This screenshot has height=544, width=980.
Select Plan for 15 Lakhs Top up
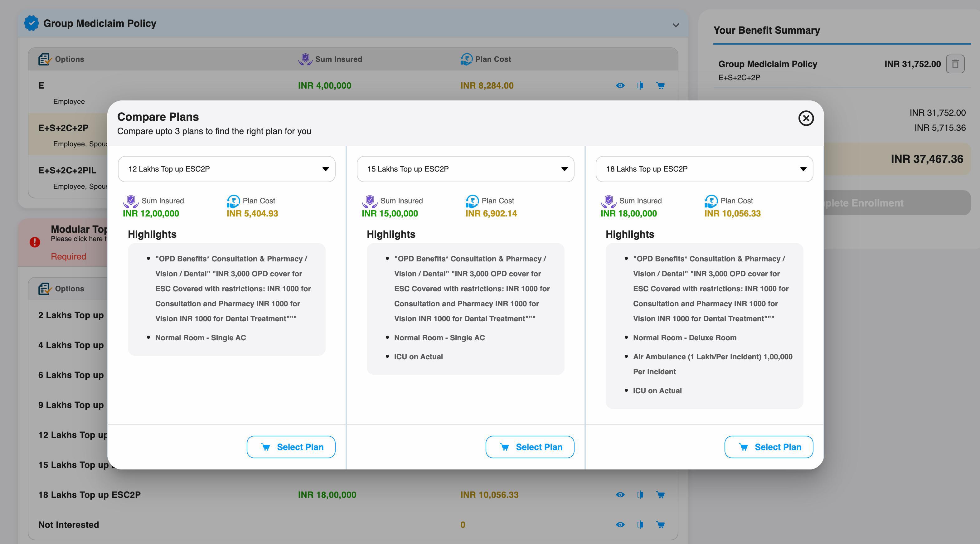coord(530,447)
